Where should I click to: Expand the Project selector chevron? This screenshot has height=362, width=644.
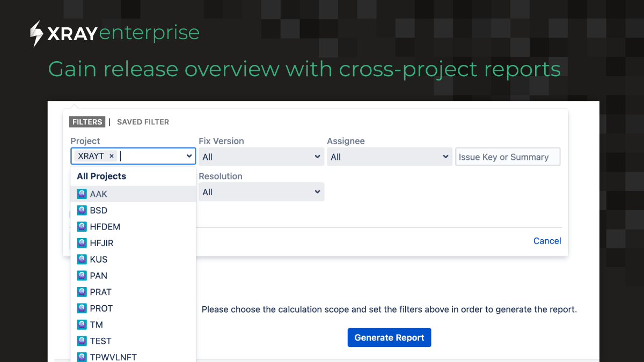point(189,156)
